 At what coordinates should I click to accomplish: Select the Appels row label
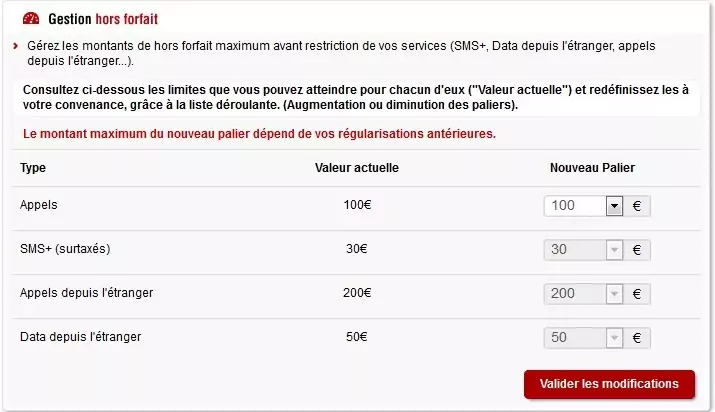(x=39, y=205)
